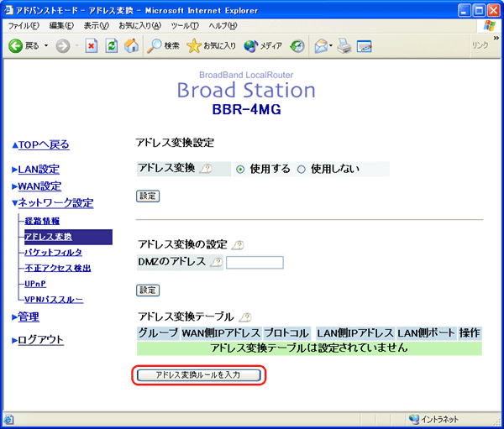Viewport: 504px width, 429px height.
Task: Click アドレス変換テーブルは設定されていません message row
Action: pos(309,348)
